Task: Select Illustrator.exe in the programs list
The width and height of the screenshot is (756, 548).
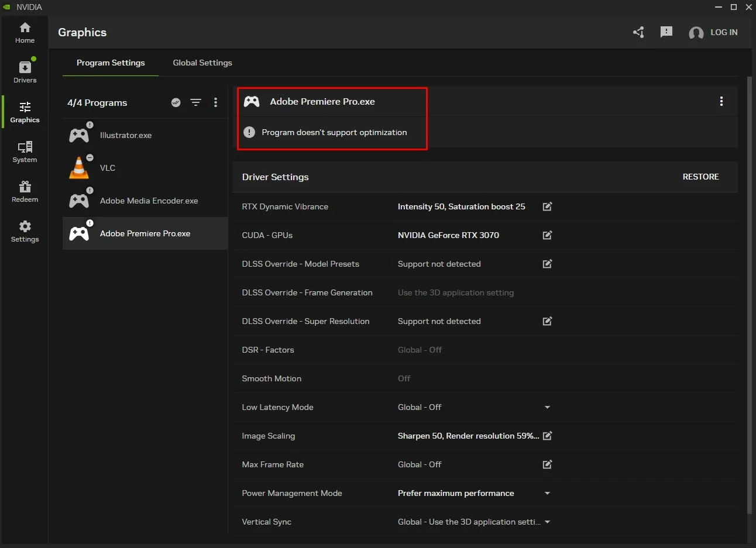Action: pyautogui.click(x=145, y=135)
